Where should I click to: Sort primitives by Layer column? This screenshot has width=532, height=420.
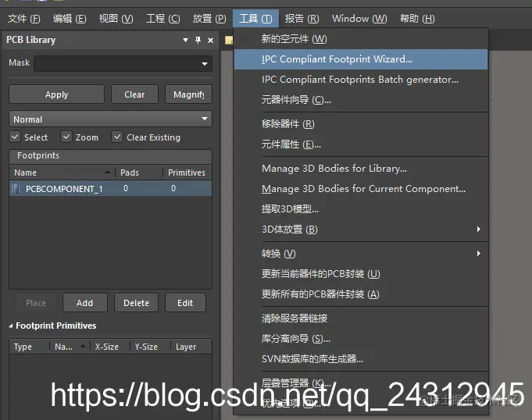click(191, 347)
